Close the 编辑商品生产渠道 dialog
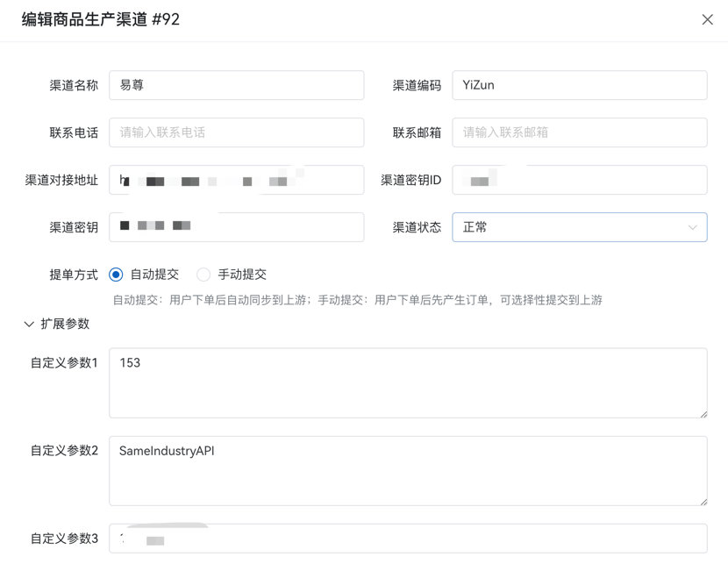Image resolution: width=728 pixels, height=564 pixels. pos(707,19)
